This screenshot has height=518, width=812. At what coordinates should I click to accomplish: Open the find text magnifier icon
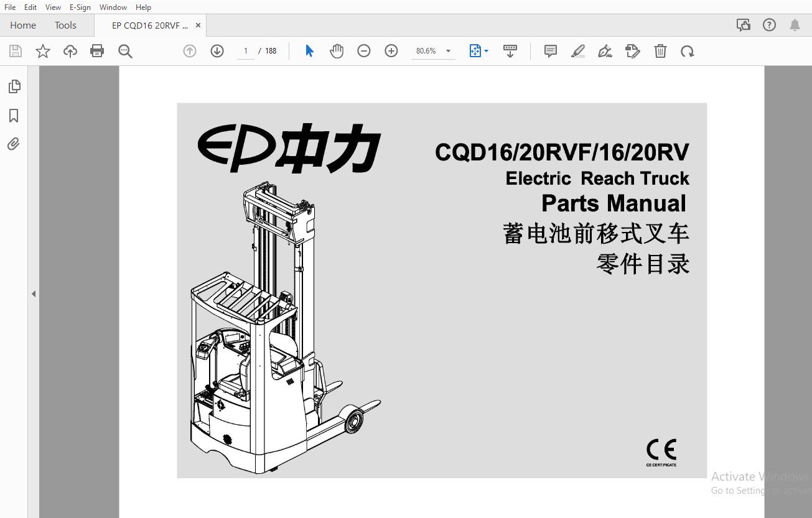[x=125, y=51]
